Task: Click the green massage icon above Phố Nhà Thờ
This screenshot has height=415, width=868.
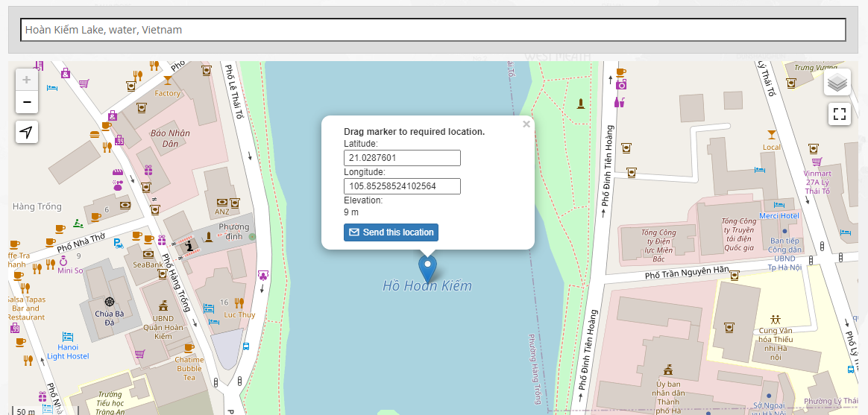Action: [x=78, y=223]
